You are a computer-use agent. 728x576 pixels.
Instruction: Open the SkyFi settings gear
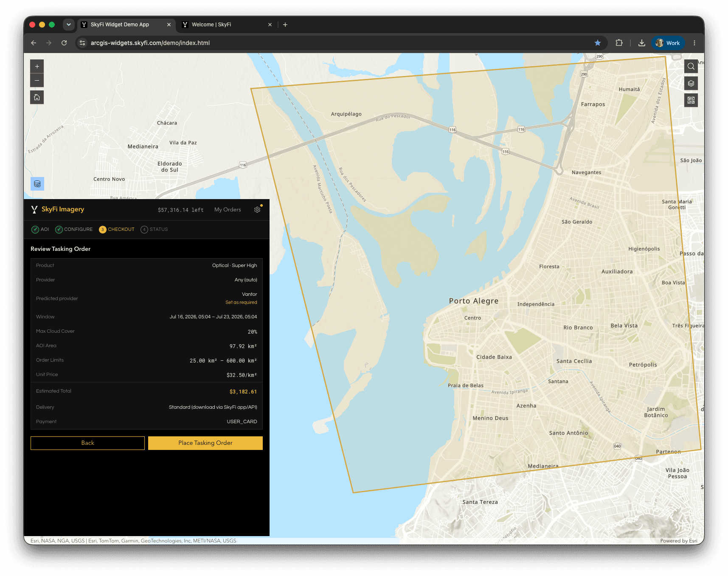[x=257, y=210]
